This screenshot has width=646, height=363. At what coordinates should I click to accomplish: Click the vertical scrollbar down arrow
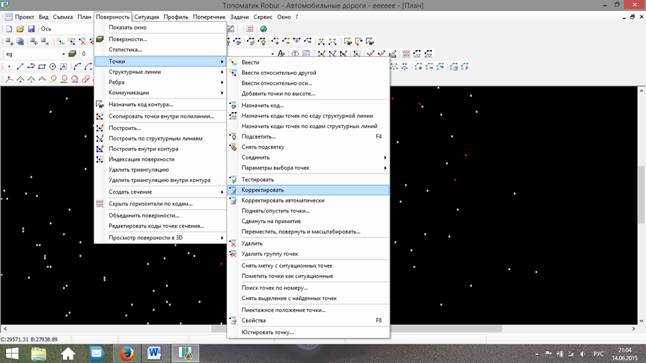coord(641,321)
